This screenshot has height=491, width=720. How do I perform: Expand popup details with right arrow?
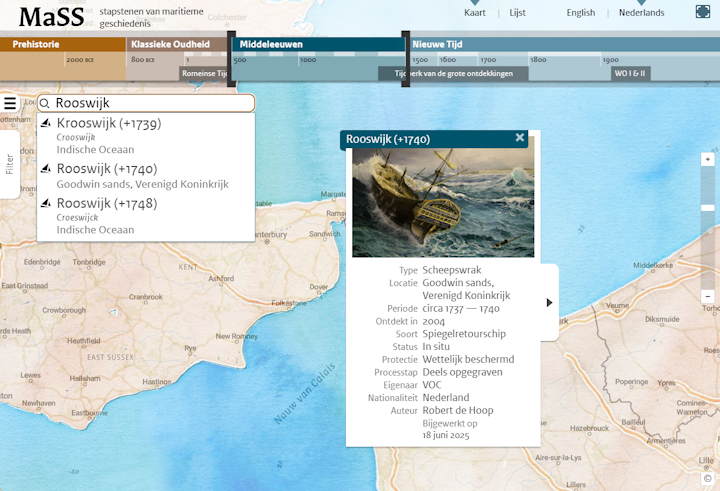[550, 303]
